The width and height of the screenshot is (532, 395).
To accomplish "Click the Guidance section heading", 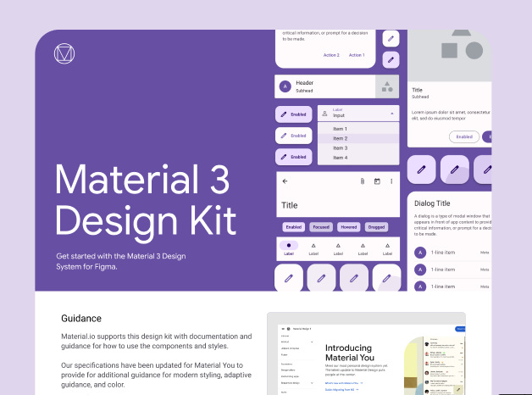I will [x=81, y=319].
